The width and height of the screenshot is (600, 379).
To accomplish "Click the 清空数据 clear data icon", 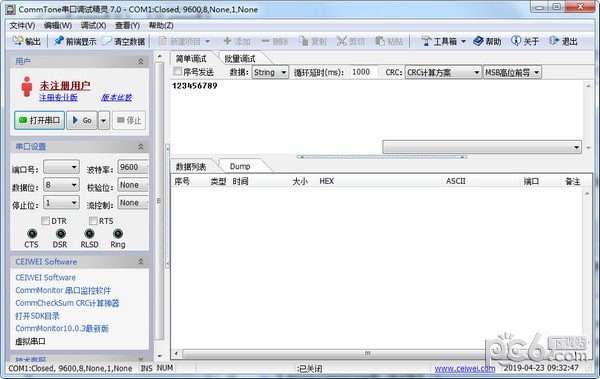I will point(107,41).
